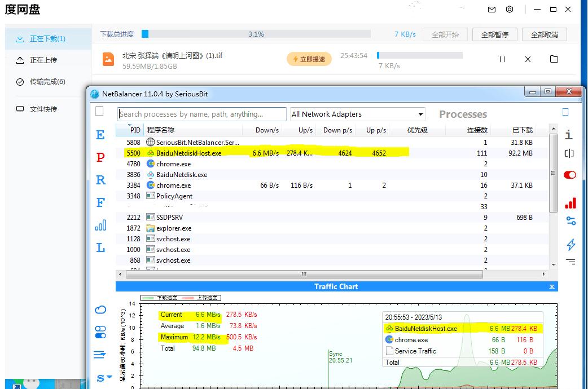Image resolution: width=588 pixels, height=389 pixels.
Task: Select the BaiduNetdiskHost.exe process row
Action: coord(332,153)
